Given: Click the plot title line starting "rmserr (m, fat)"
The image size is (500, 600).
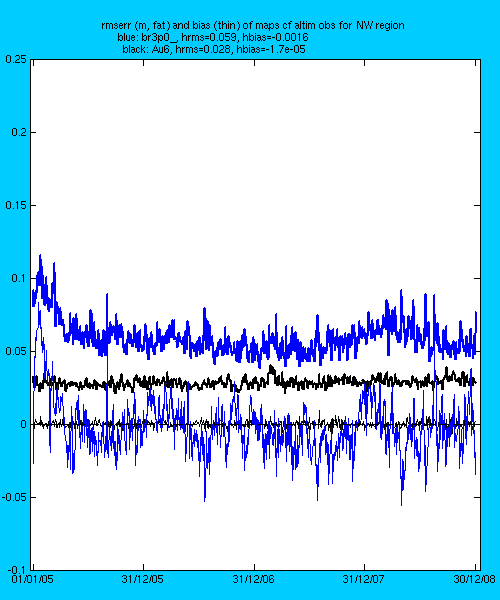Looking at the screenshot, I should [x=252, y=26].
